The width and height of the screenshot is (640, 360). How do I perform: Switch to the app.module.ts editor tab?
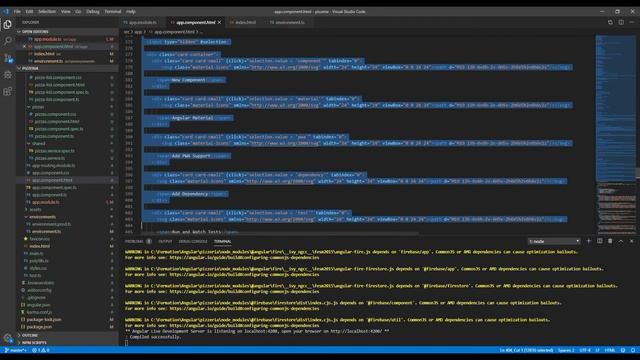143,22
